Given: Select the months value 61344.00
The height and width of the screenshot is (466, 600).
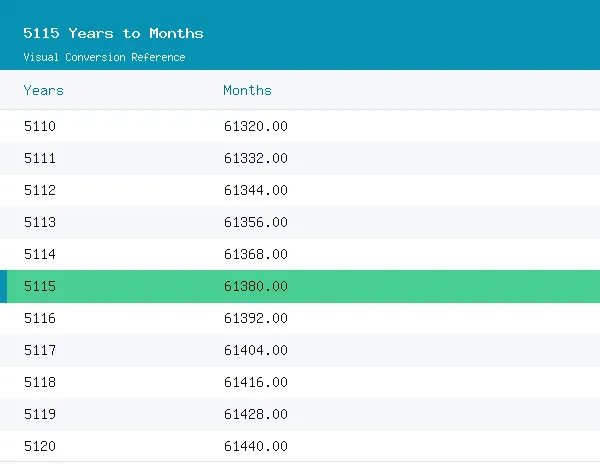Looking at the screenshot, I should (256, 190).
